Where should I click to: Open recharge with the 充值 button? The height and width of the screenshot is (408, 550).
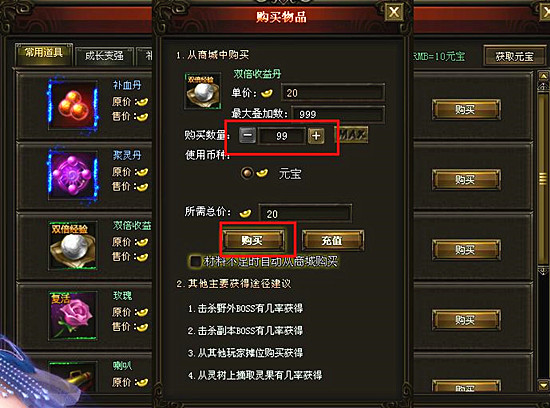pyautogui.click(x=333, y=240)
